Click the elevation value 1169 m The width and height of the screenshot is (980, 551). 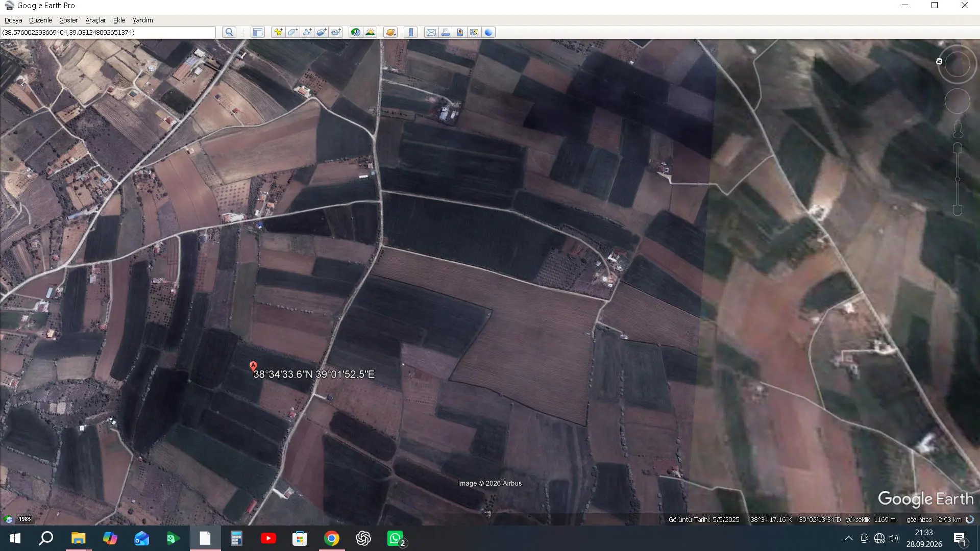click(x=885, y=520)
